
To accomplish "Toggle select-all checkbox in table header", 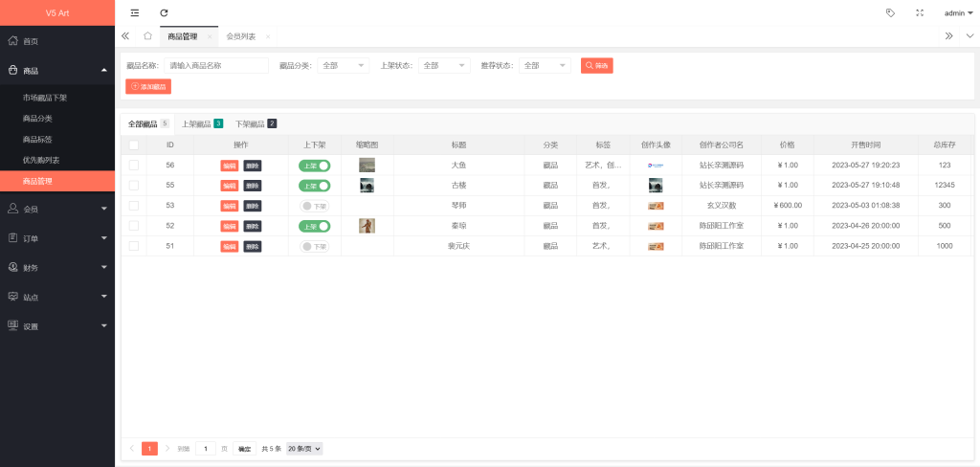I will tap(134, 145).
